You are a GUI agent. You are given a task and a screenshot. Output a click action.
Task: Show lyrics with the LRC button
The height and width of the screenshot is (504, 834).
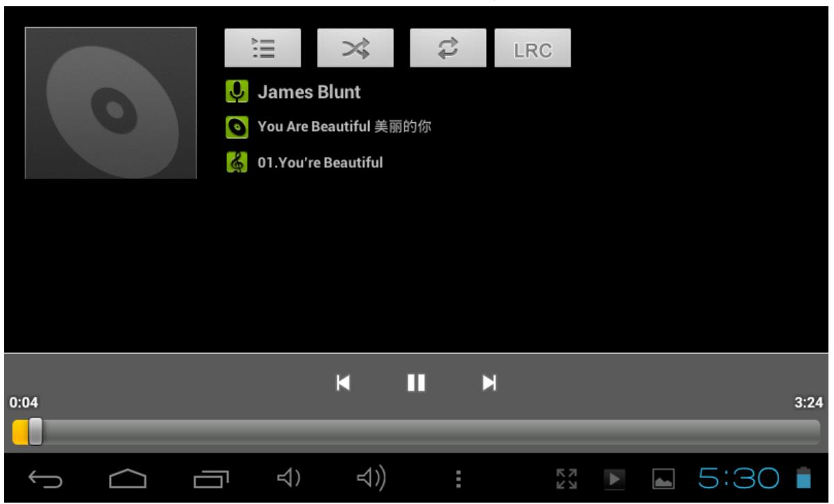tap(533, 48)
